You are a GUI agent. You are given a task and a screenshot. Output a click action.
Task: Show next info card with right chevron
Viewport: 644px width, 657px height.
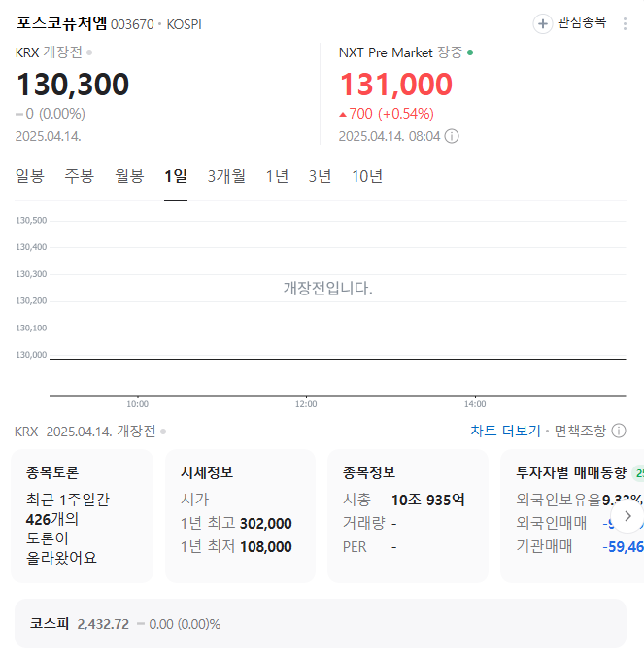pos(627,516)
